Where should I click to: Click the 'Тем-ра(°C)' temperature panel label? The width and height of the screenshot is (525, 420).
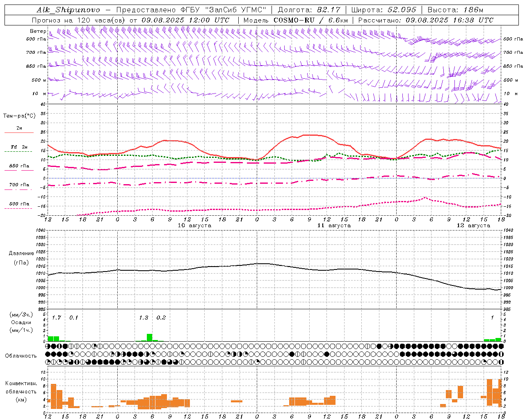[19, 116]
